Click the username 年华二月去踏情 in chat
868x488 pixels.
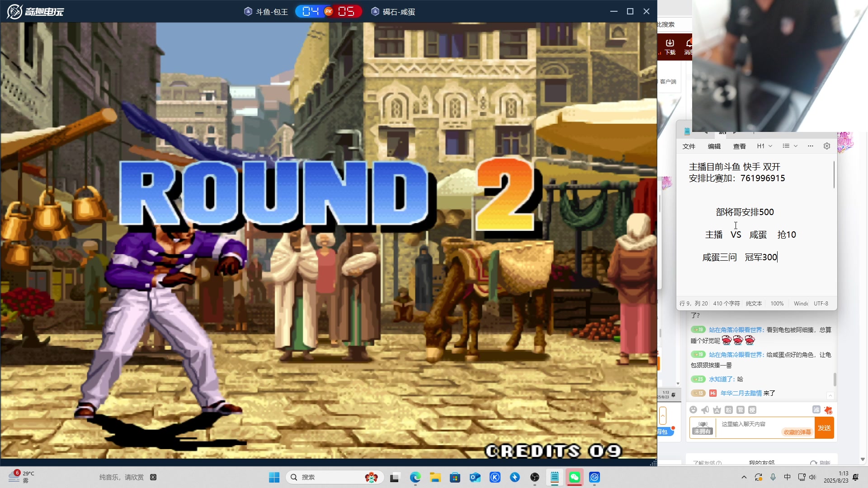pos(741,393)
